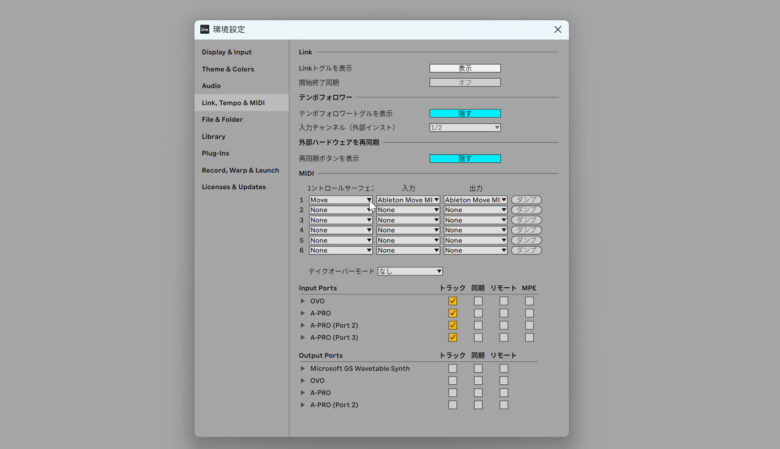Click the Live logo icon in title bar
The height and width of the screenshot is (449, 780).
[x=205, y=29]
